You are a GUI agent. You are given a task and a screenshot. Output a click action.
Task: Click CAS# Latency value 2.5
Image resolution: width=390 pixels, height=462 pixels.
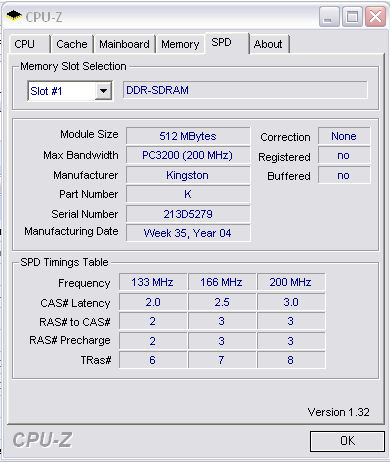point(221,302)
